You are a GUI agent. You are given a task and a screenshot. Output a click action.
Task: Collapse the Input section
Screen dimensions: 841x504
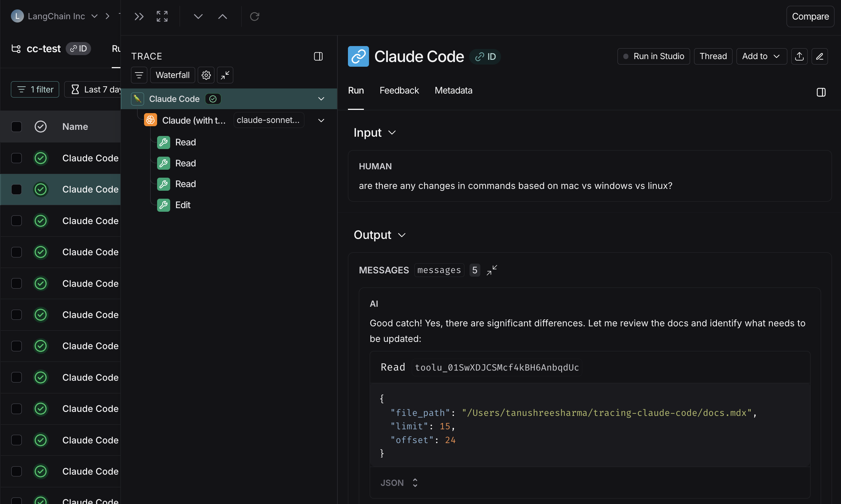point(392,133)
